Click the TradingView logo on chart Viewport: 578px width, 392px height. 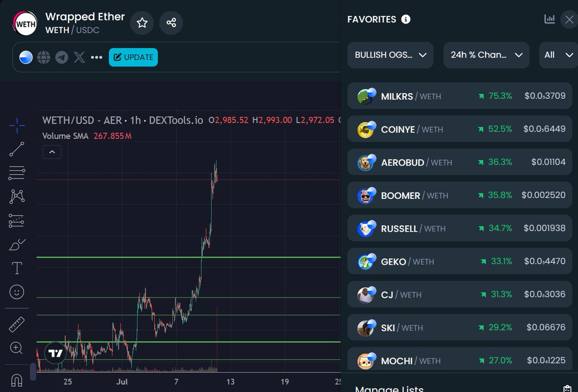point(55,353)
